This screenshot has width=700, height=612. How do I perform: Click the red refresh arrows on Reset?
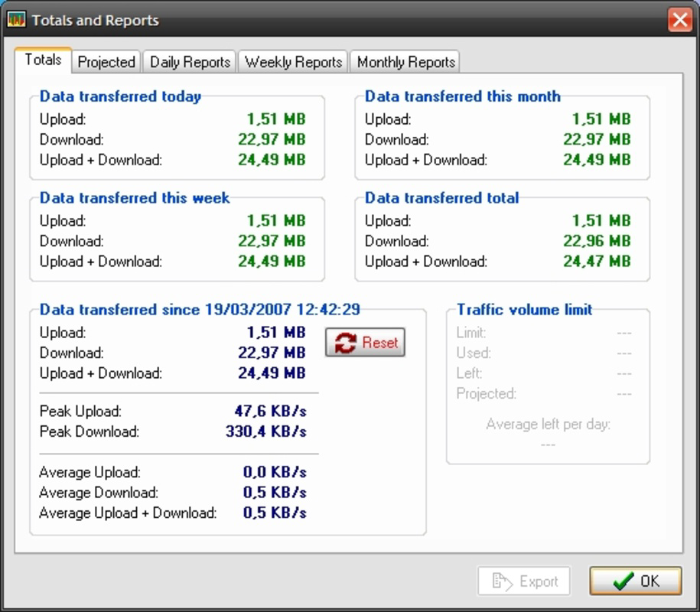[346, 343]
